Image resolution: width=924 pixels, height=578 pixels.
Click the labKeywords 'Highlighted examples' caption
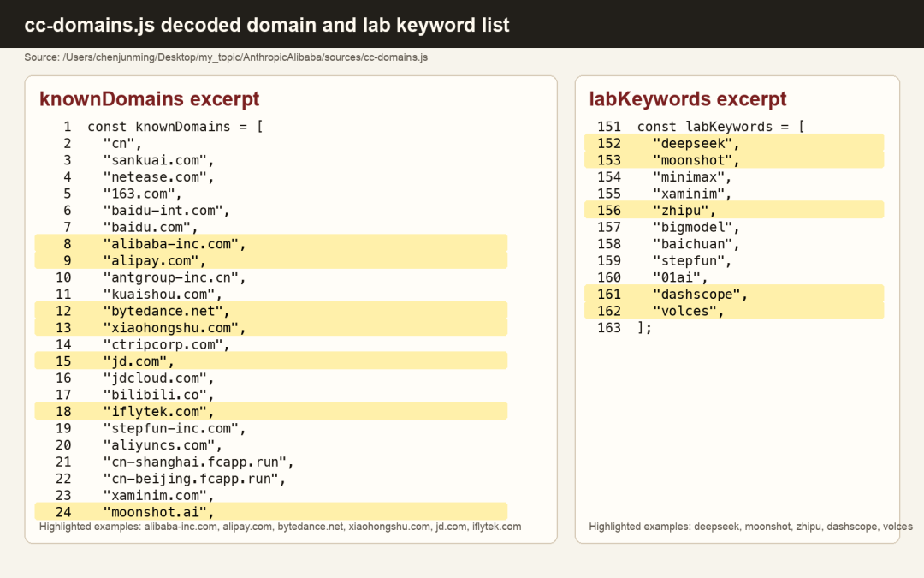tap(750, 527)
